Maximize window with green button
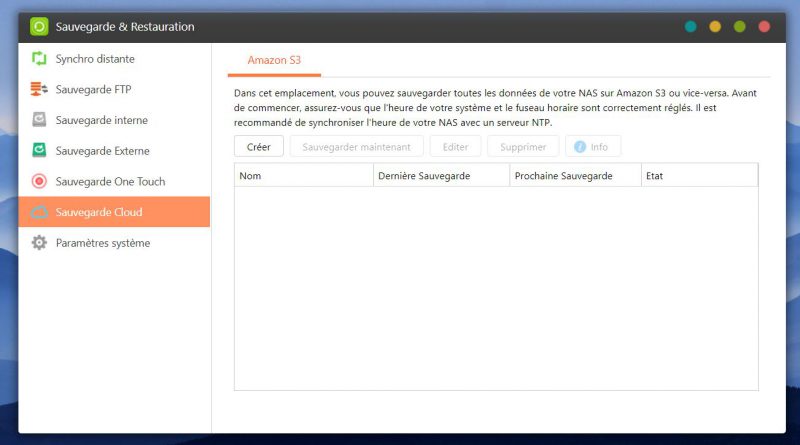Screen dimensions: 800x445 pyautogui.click(x=739, y=27)
